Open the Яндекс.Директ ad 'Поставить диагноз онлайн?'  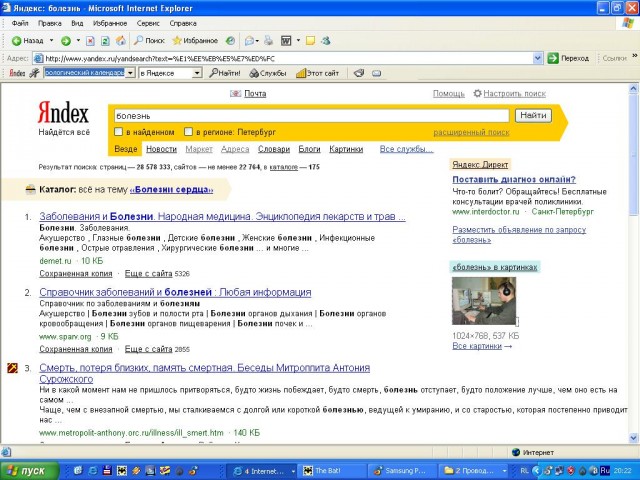[514, 179]
